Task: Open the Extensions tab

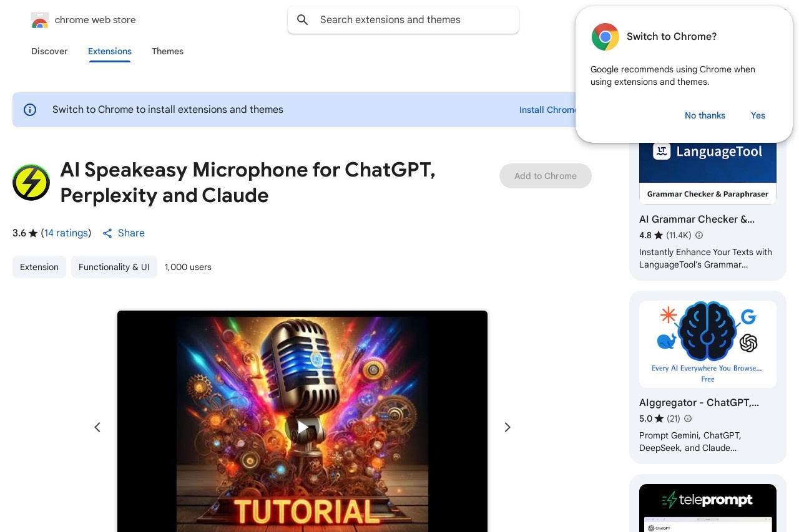Action: (x=110, y=51)
